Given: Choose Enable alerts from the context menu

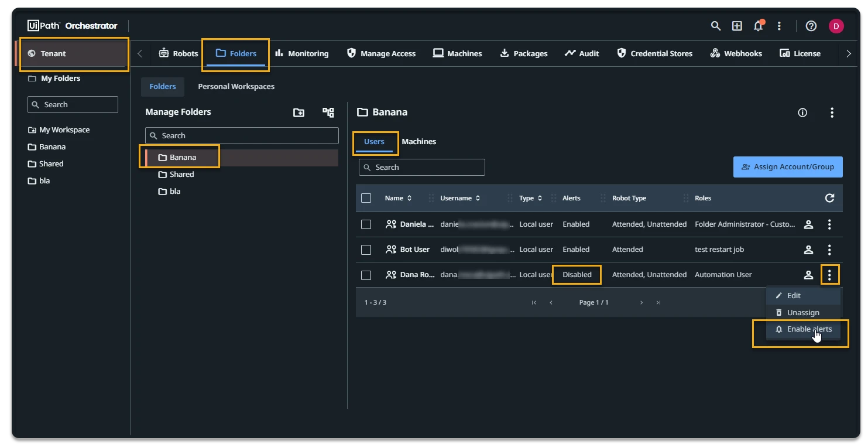Looking at the screenshot, I should (803, 329).
